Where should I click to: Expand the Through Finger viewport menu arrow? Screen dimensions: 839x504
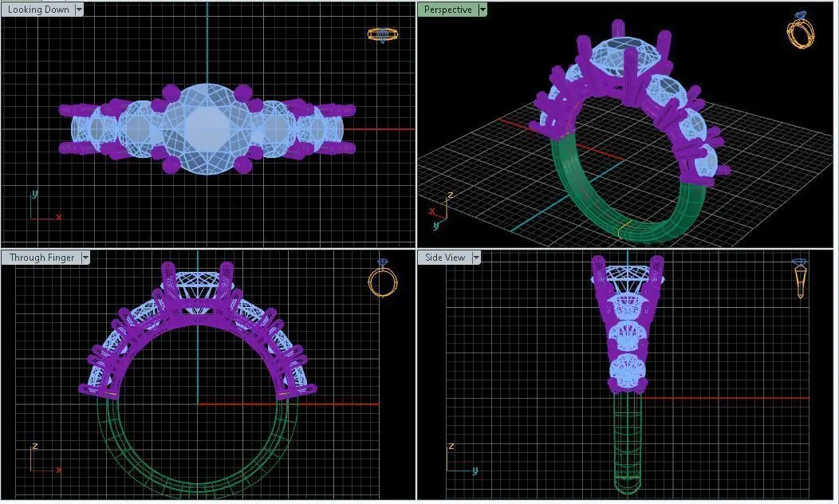[x=85, y=258]
